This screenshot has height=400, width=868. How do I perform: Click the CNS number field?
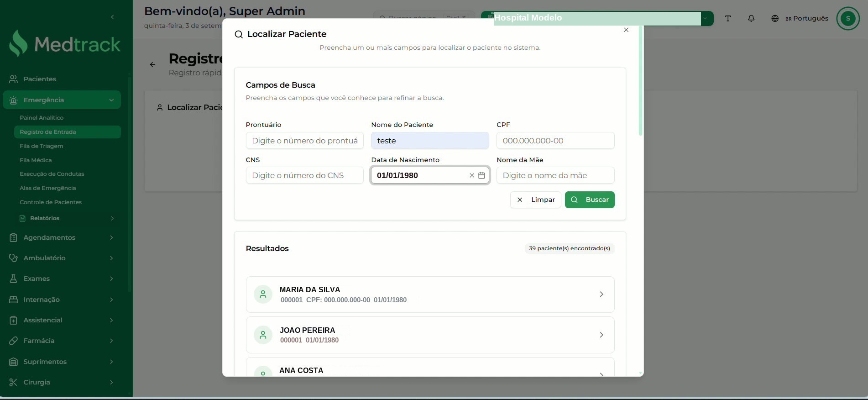click(305, 175)
